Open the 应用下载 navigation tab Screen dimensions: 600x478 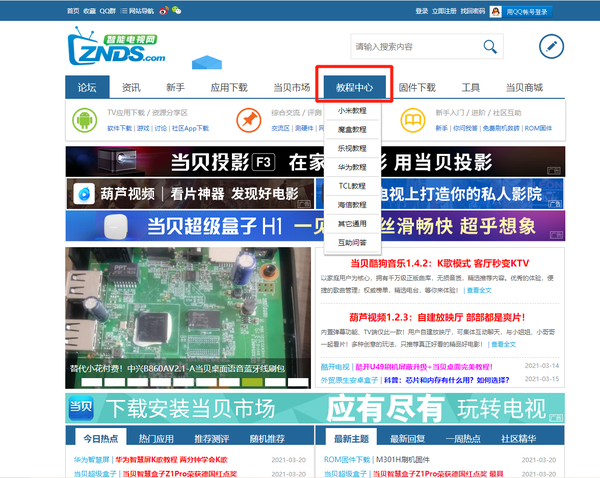point(229,87)
